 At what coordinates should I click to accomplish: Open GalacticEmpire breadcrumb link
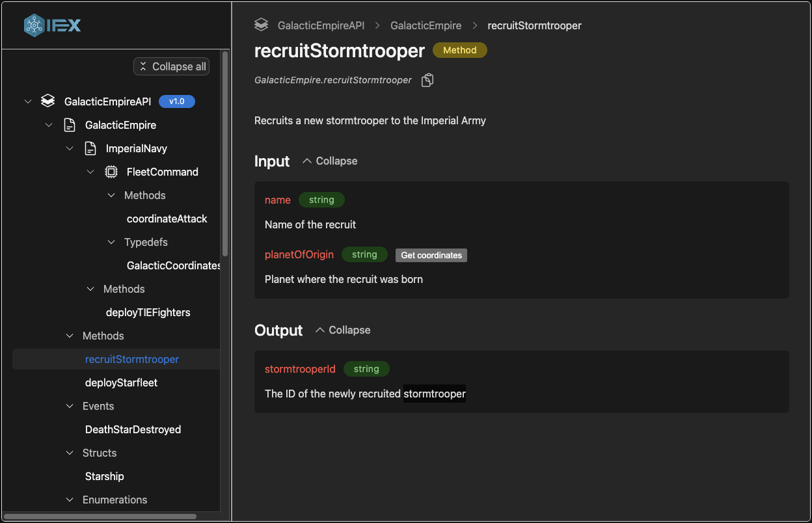click(x=426, y=25)
